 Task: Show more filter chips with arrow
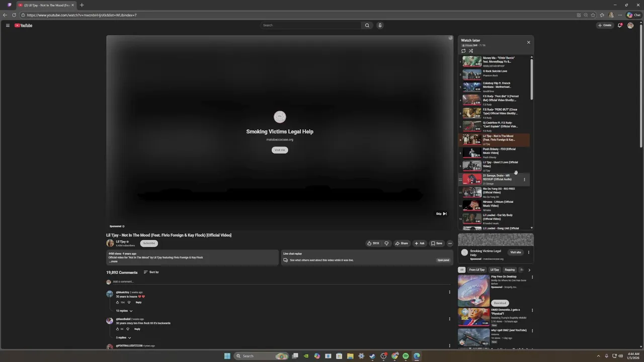(529, 270)
